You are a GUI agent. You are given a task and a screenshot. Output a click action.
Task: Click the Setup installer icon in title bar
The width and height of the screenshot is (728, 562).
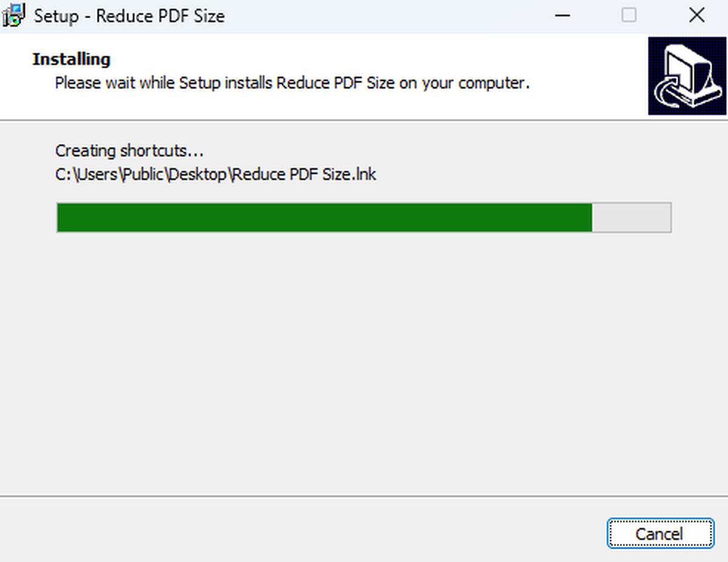pyautogui.click(x=15, y=15)
